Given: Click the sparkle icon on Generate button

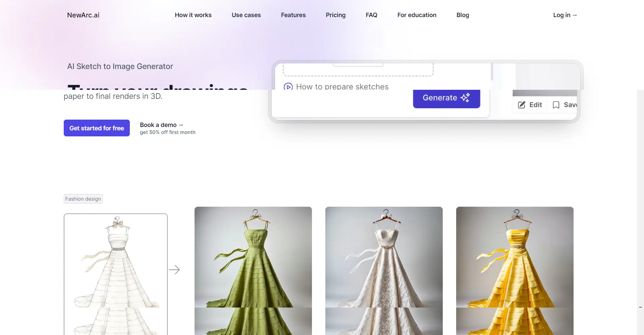Looking at the screenshot, I should coord(465,97).
